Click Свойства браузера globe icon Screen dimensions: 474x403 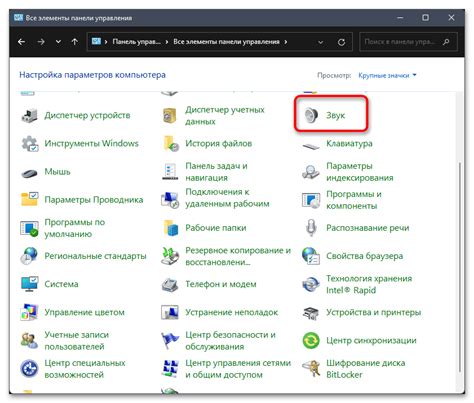click(x=311, y=256)
